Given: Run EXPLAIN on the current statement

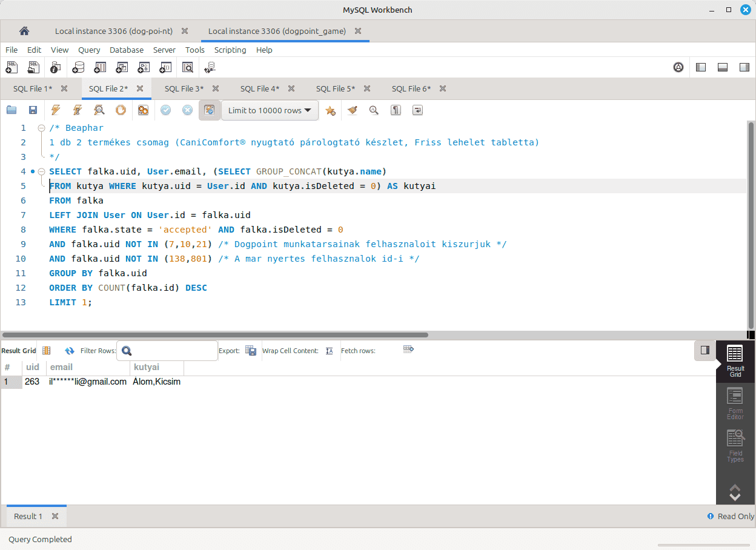Looking at the screenshot, I should pos(99,110).
